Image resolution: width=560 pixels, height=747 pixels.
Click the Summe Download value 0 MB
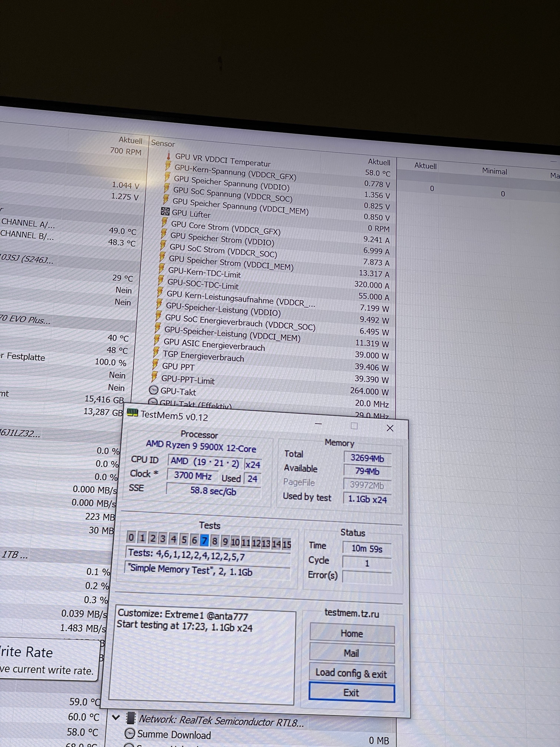pos(379,741)
